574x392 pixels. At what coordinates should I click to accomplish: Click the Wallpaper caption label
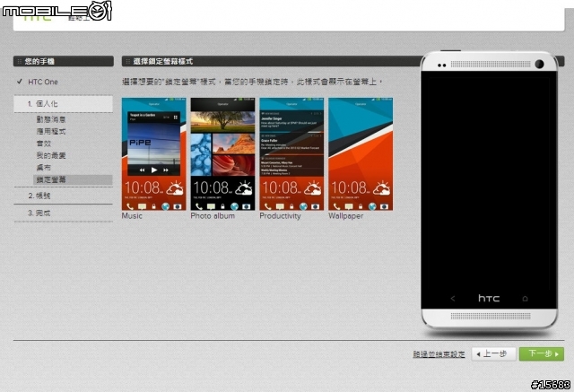click(346, 216)
